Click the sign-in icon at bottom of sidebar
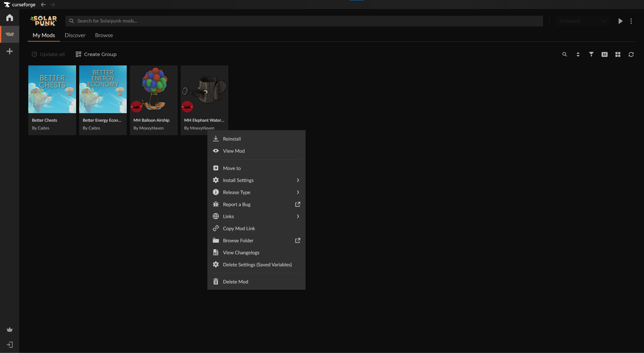 (x=9, y=345)
